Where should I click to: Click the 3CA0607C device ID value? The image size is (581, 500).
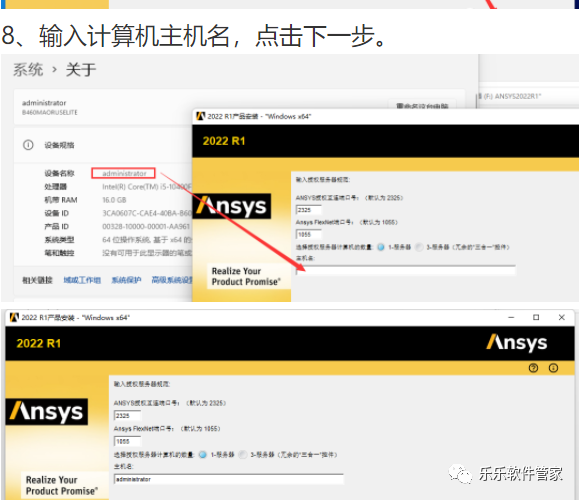click(x=147, y=213)
